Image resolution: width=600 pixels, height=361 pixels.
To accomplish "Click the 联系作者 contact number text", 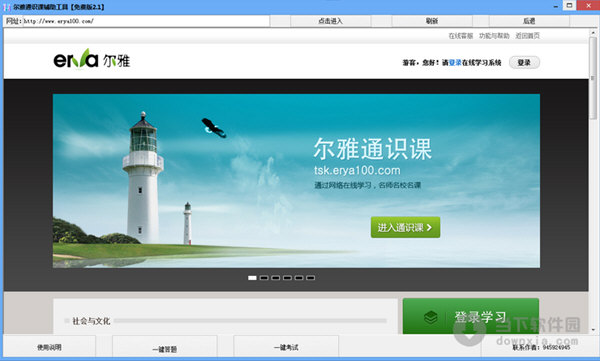I will [541, 347].
